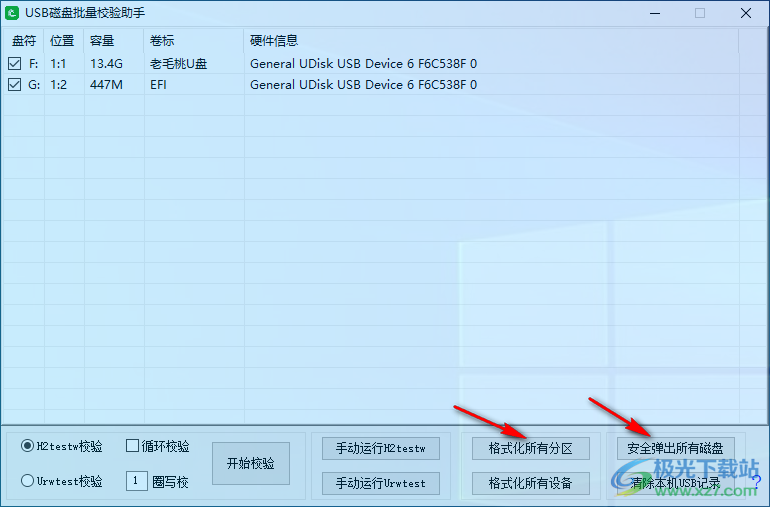Click the green USB app icon in title bar
770x507 pixels.
click(12, 13)
